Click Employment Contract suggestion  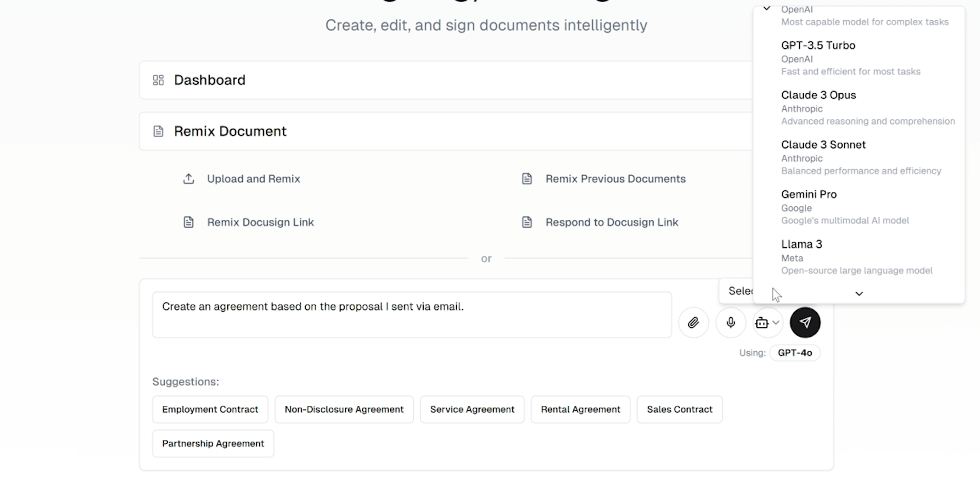click(210, 410)
